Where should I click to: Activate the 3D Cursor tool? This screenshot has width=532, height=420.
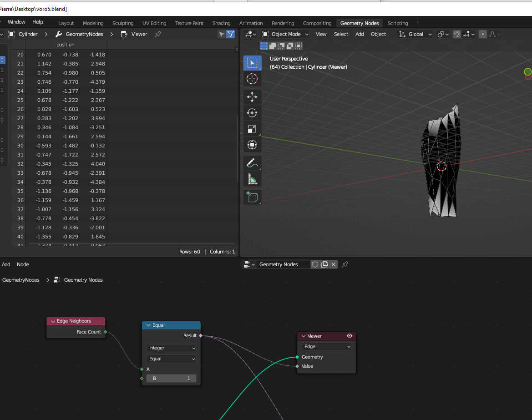(x=252, y=79)
